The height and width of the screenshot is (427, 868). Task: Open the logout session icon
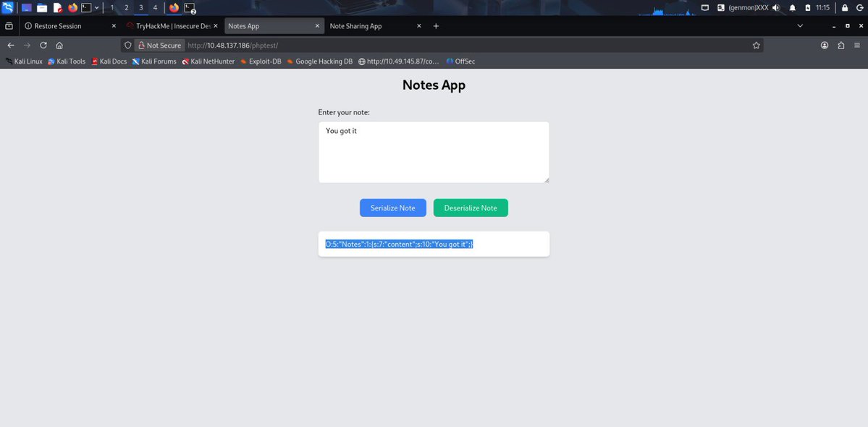point(860,8)
